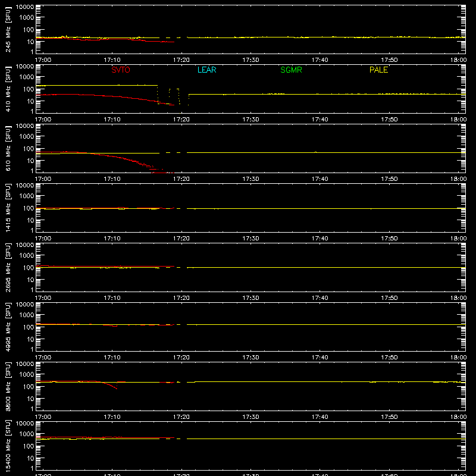Select the 245 MHz [SFU] axis label
The image size is (476, 476).
coord(8,29)
